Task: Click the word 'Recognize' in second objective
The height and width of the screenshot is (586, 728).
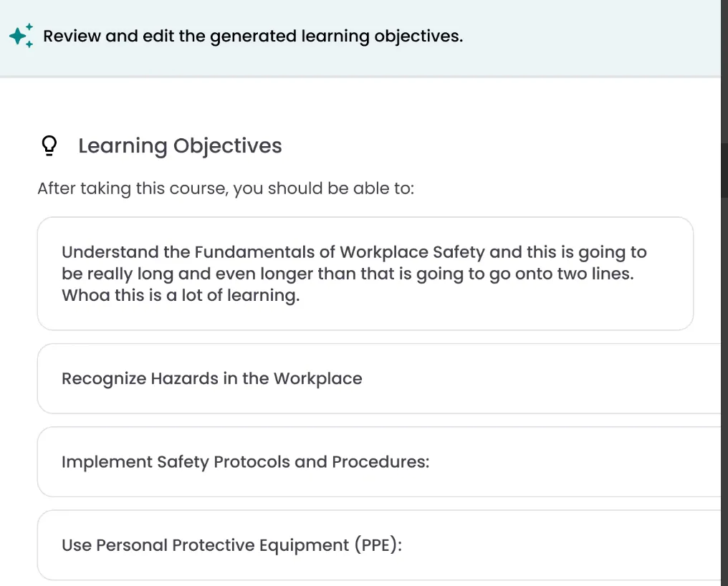Action: [x=104, y=378]
